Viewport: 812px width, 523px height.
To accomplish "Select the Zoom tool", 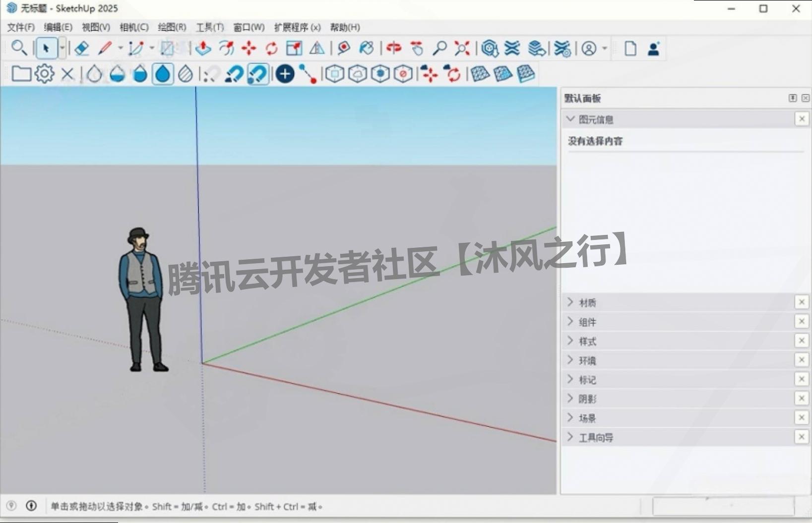I will coord(439,49).
